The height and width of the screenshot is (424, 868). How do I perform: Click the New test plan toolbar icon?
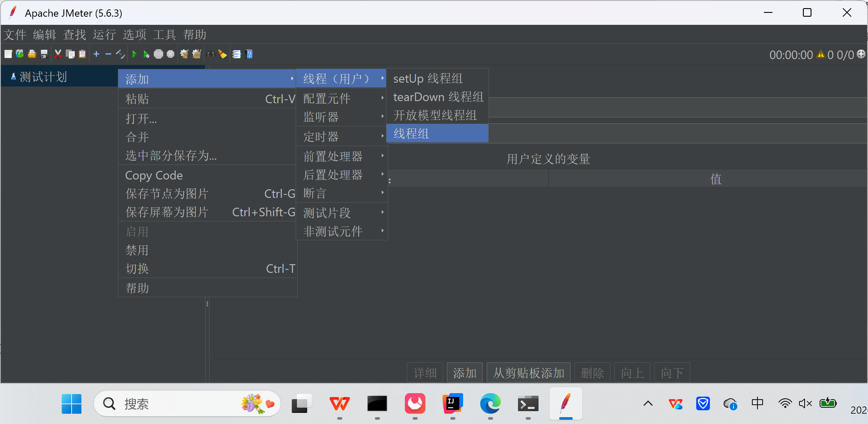point(8,54)
